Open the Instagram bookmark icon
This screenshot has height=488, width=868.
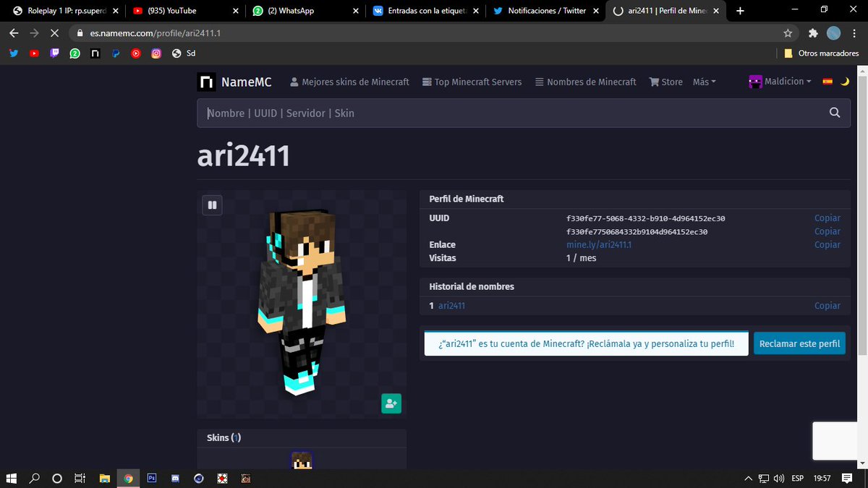point(156,53)
